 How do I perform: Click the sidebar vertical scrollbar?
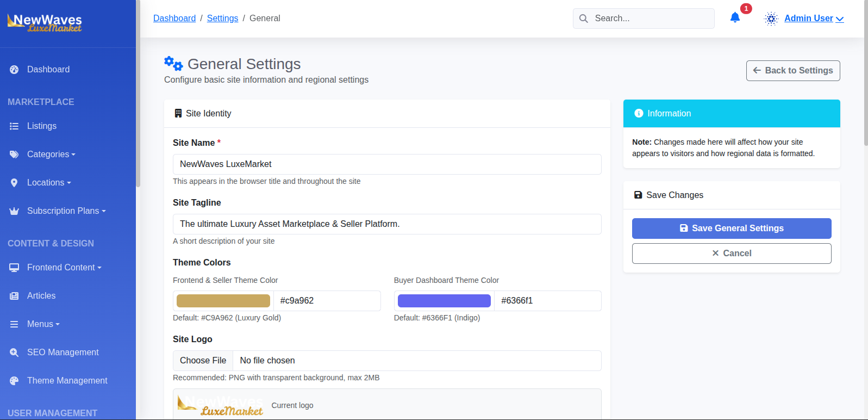(x=138, y=94)
